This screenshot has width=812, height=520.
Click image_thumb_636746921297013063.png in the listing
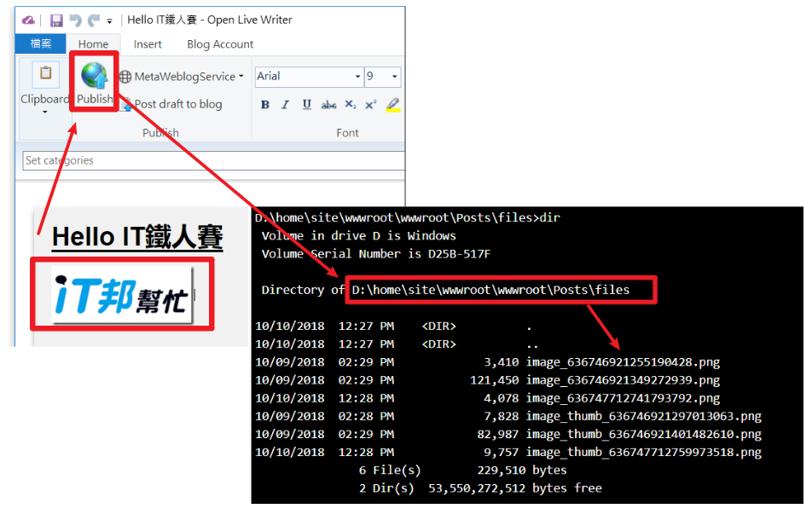point(644,417)
